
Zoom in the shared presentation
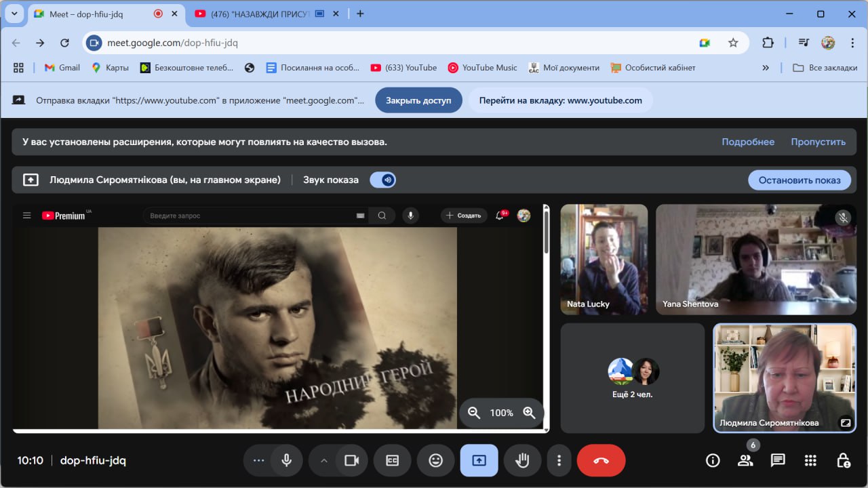[x=530, y=413]
